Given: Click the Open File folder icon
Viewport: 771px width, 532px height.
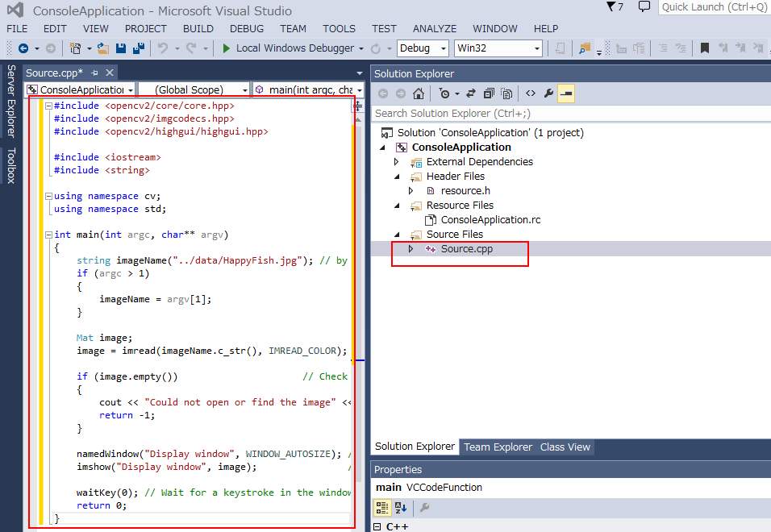Looking at the screenshot, I should pos(102,48).
